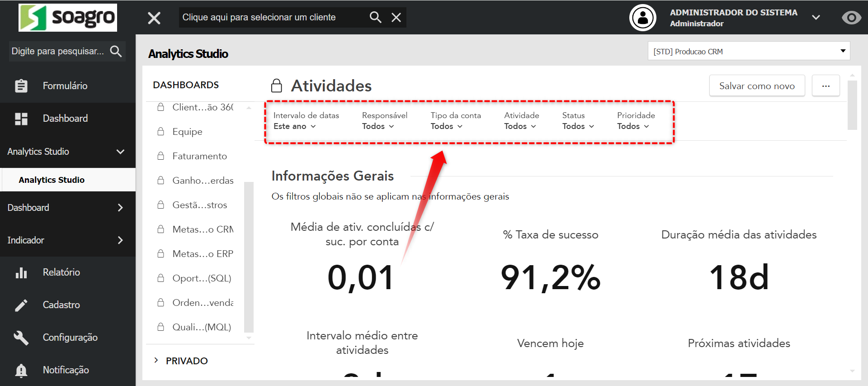Click the 91,2% Taxa de sucesso value
This screenshot has width=868, height=386.
point(551,277)
